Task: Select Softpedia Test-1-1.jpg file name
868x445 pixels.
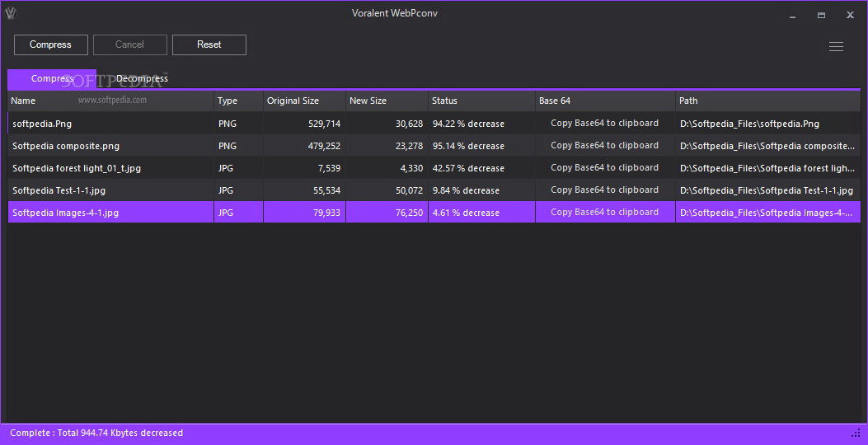Action: click(x=59, y=190)
